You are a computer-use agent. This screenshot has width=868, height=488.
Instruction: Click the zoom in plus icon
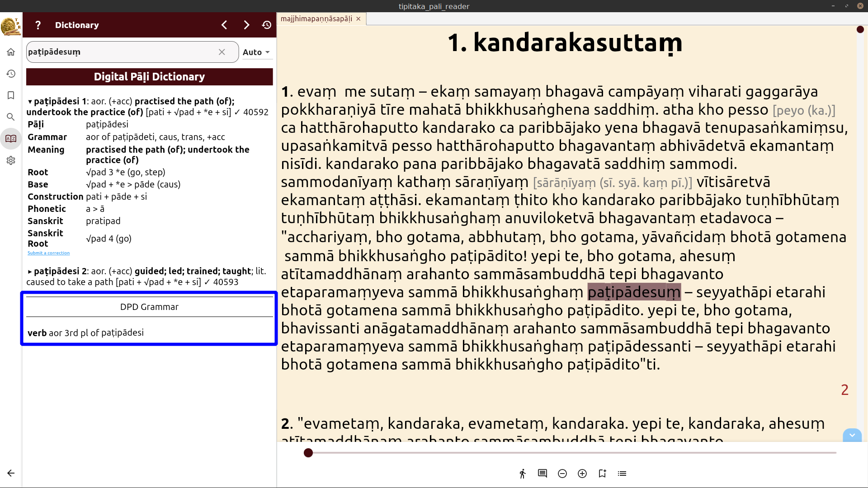[x=582, y=473]
